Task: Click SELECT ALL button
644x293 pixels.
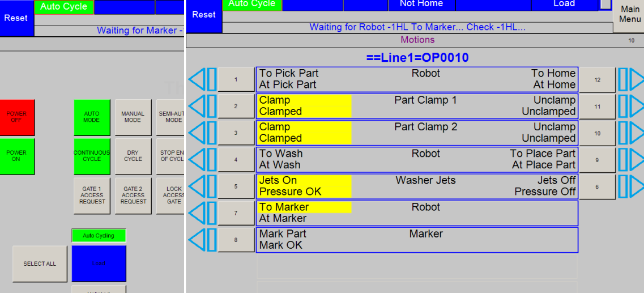Action: pyautogui.click(x=40, y=264)
